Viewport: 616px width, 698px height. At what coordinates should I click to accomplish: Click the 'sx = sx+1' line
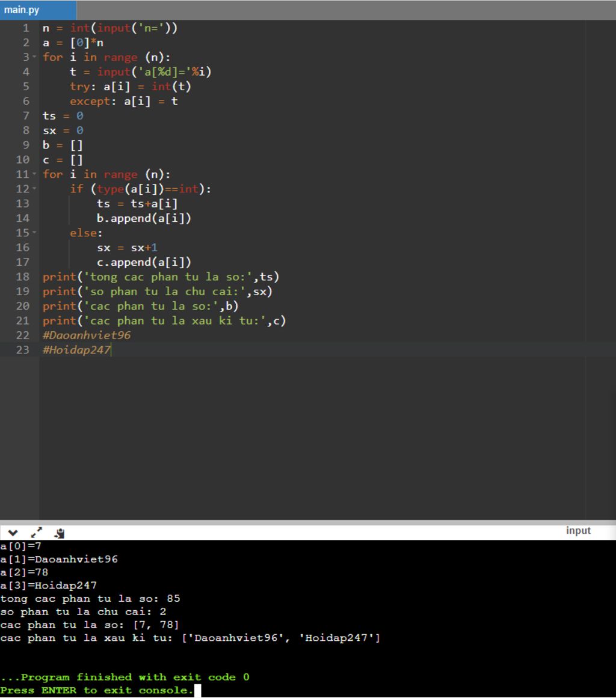point(128,248)
